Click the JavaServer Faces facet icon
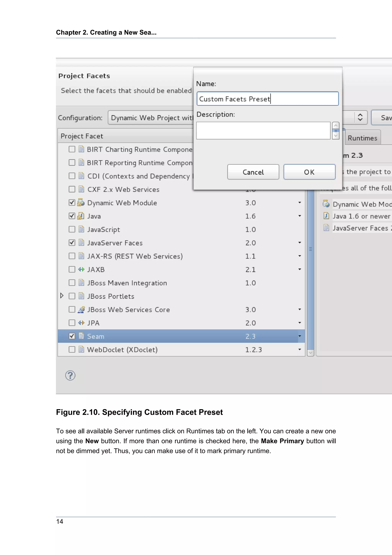 (x=81, y=242)
